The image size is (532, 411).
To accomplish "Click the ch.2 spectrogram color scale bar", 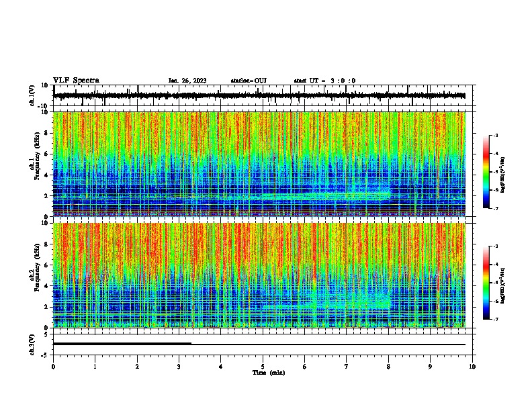I will (x=486, y=283).
